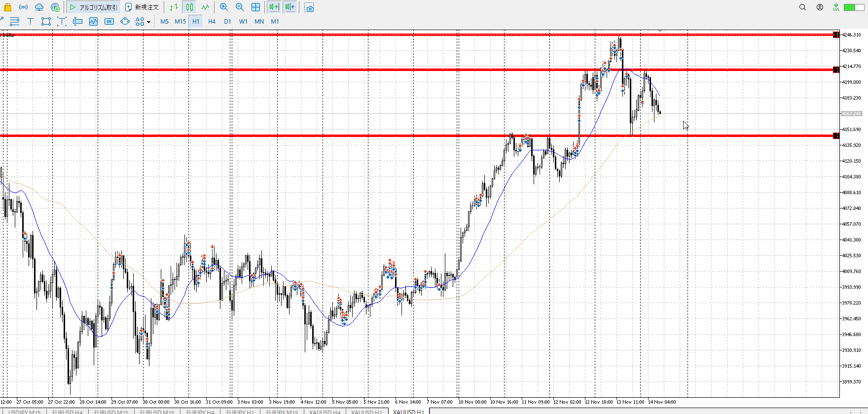This screenshot has width=868, height=414.
Task: Switch to candlestick chart display
Action: (x=190, y=7)
